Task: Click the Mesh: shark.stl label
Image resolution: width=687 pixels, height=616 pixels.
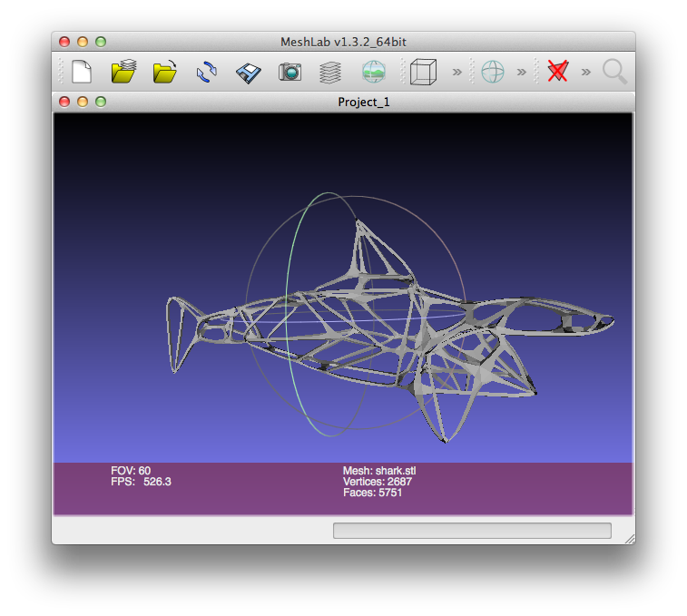Action: [379, 471]
